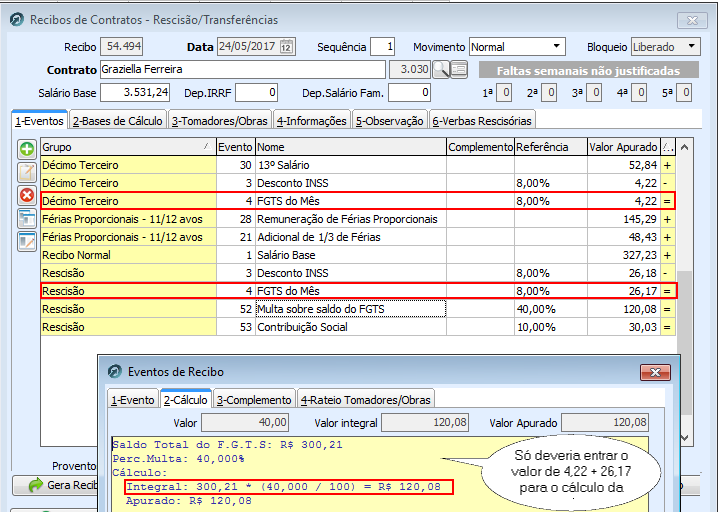Open the Movimento dropdown showing Normal
The height and width of the screenshot is (512, 718).
pyautogui.click(x=556, y=46)
